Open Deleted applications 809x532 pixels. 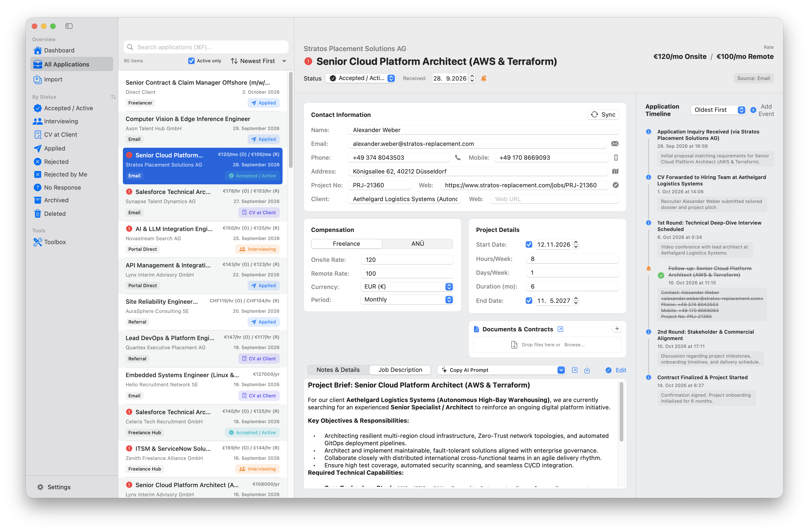72,214
